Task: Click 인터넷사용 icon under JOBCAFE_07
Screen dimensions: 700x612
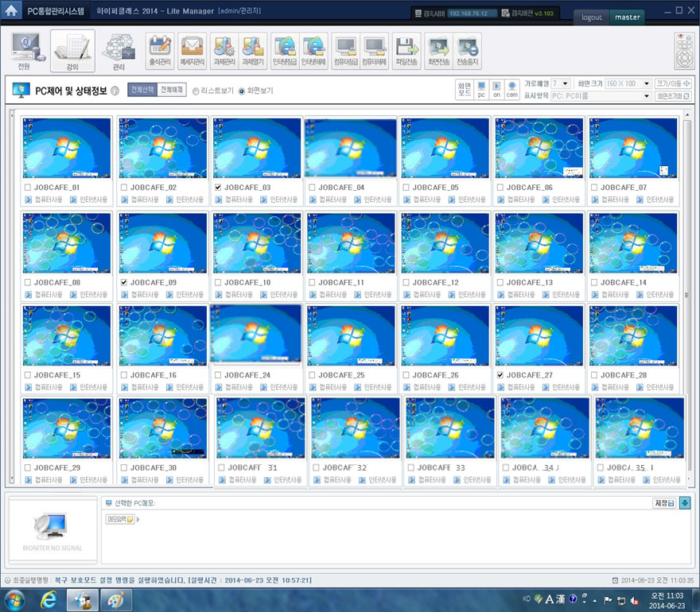Action: coord(640,199)
